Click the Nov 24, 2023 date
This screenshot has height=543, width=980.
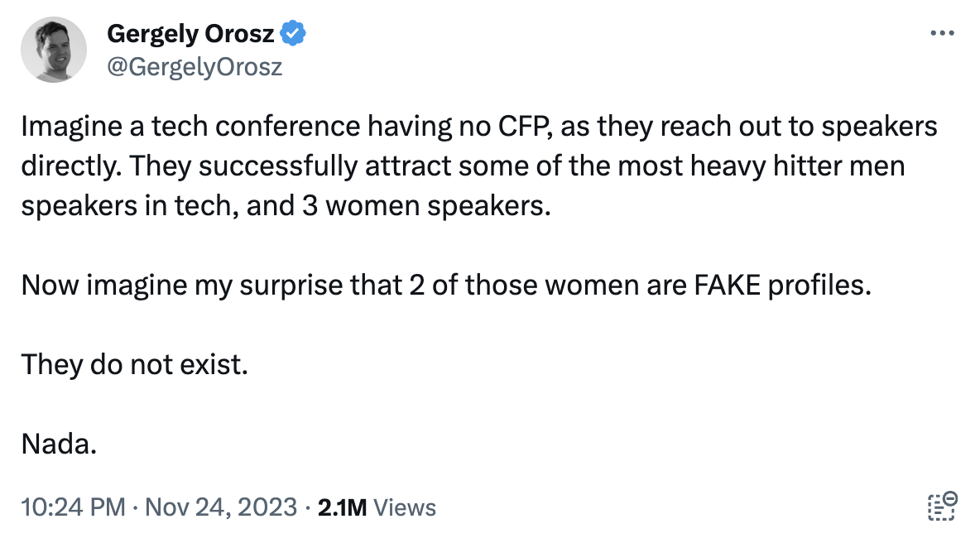[221, 507]
